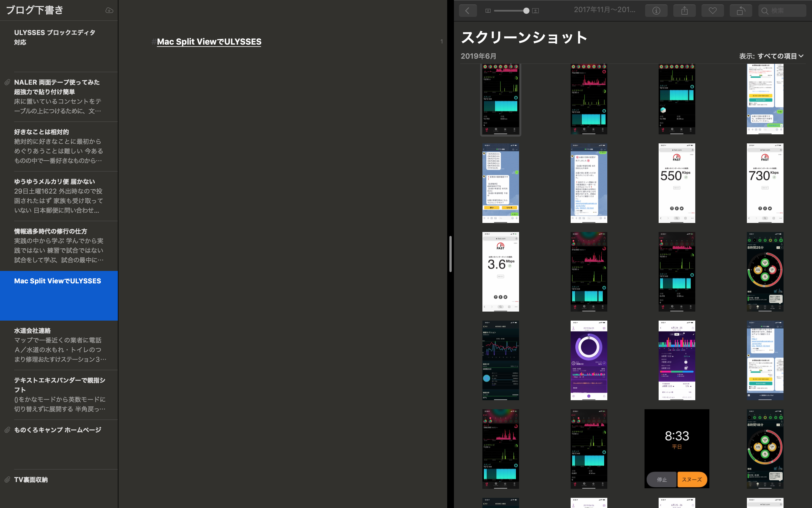The width and height of the screenshot is (812, 508).
Task: Mark photo as favorite with heart button
Action: [713, 11]
